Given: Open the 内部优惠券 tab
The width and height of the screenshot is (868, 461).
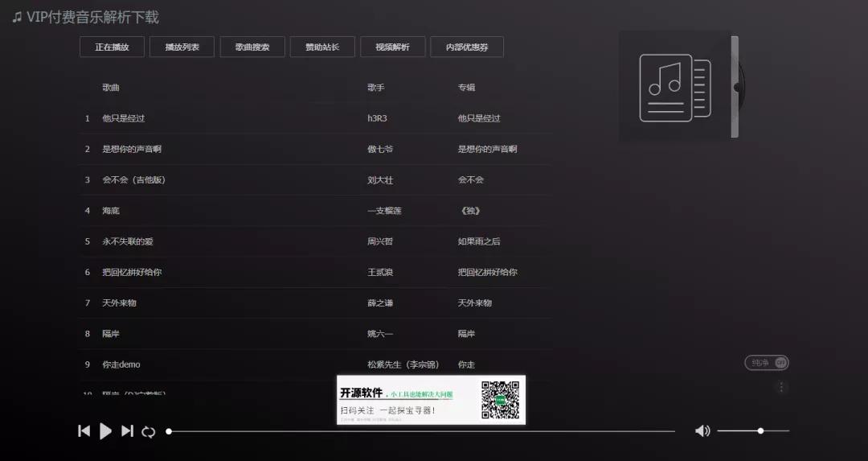Looking at the screenshot, I should [467, 47].
